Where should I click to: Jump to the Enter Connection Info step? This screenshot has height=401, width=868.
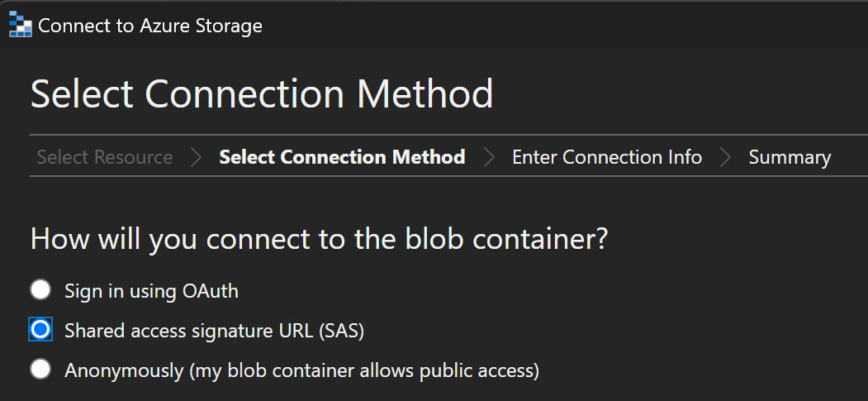tap(607, 157)
